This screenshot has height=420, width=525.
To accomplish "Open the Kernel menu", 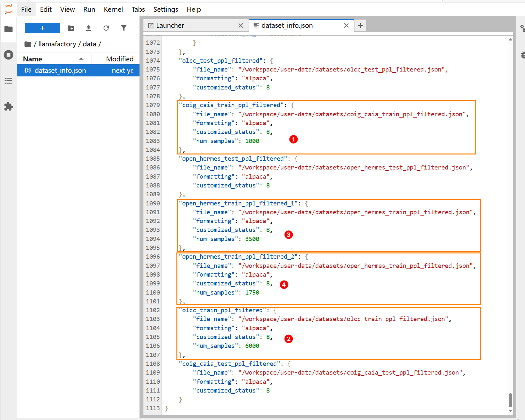I will click(113, 9).
